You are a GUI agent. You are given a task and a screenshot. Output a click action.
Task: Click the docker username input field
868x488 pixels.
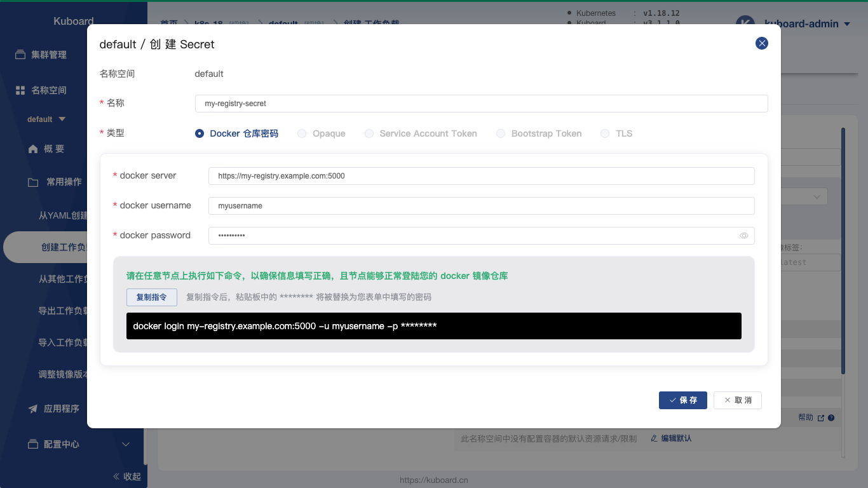[482, 206]
